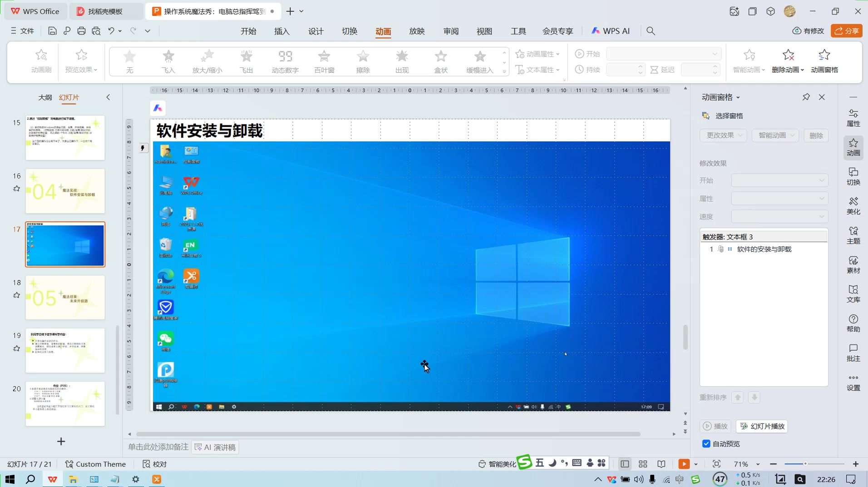
Task: Select the 百叶窗 (Blinds) animation effect
Action: click(323, 61)
